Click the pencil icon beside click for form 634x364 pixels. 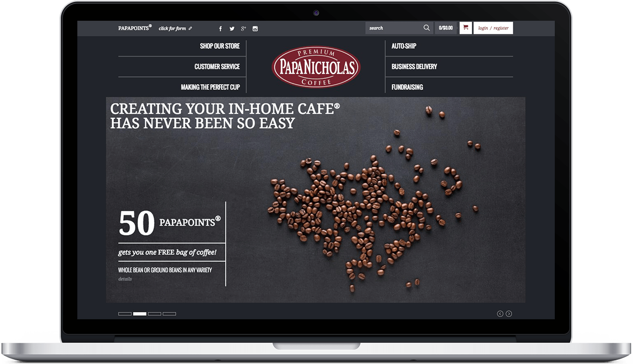(190, 28)
